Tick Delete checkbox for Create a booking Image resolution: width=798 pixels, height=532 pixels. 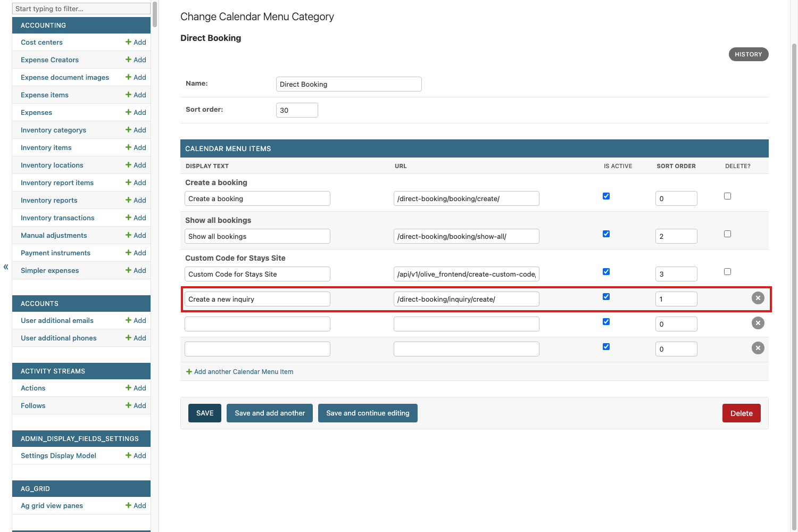coord(727,196)
